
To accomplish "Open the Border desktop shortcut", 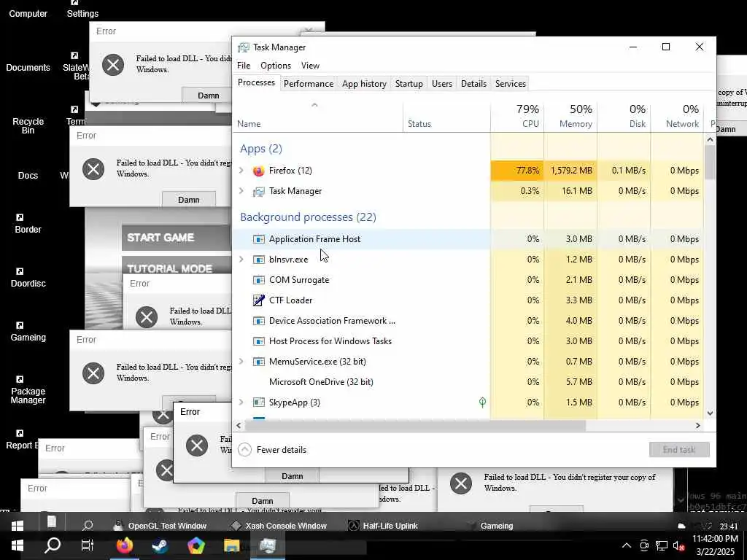I will (28, 224).
